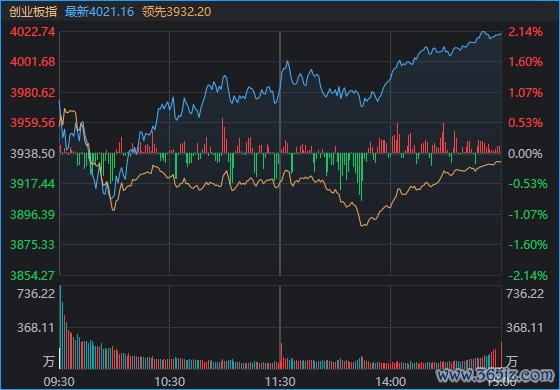Click the 14:00 time axis label
Image resolution: width=560 pixels, height=390 pixels.
click(391, 382)
